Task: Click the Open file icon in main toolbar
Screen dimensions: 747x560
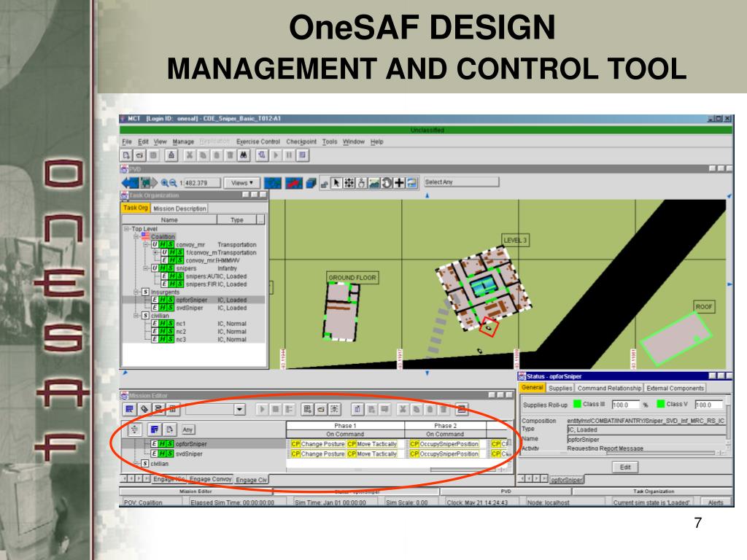Action: tap(139, 155)
